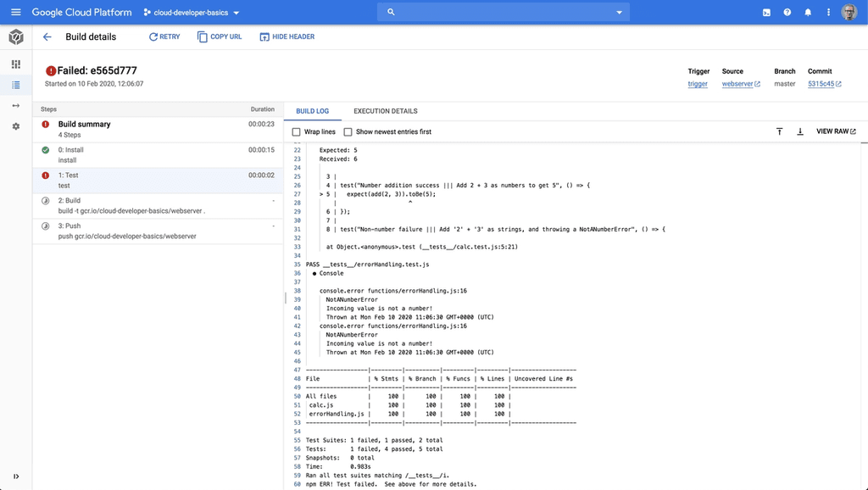Enable Wrap lines in build log
The height and width of the screenshot is (490, 868).
[x=296, y=131]
